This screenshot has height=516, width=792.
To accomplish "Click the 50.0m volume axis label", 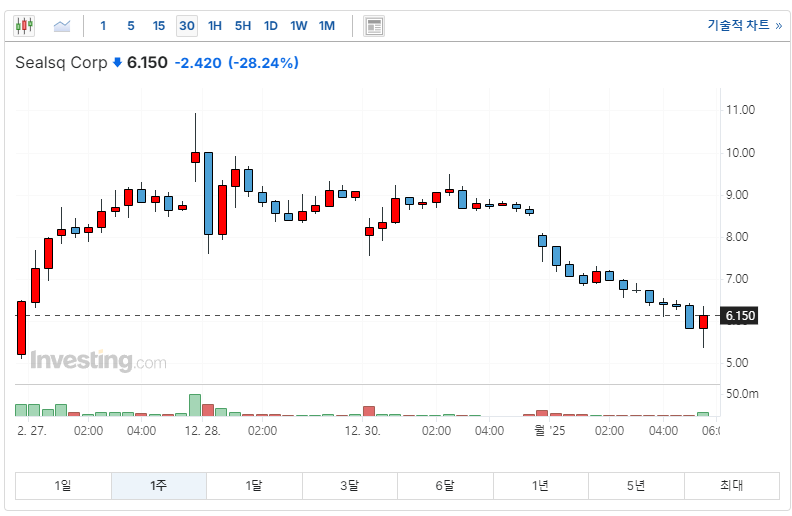I will coord(742,394).
